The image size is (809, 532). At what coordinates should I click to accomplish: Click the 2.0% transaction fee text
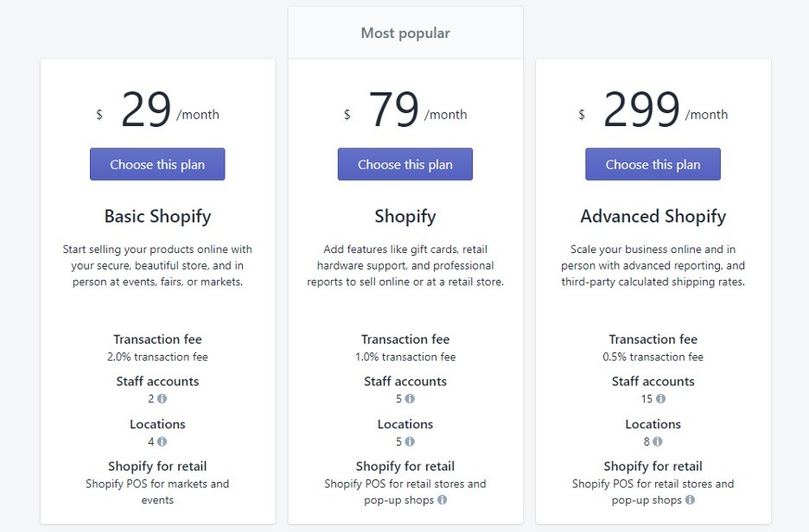pos(157,357)
